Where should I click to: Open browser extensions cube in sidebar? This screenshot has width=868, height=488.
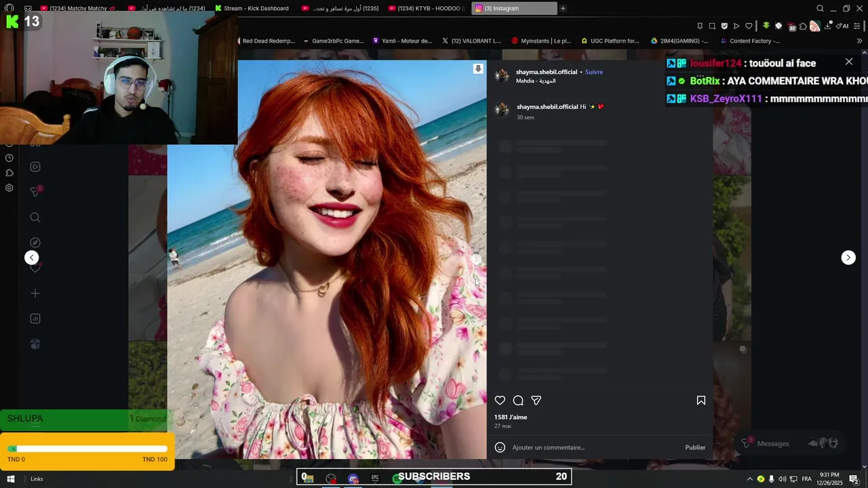[9, 173]
